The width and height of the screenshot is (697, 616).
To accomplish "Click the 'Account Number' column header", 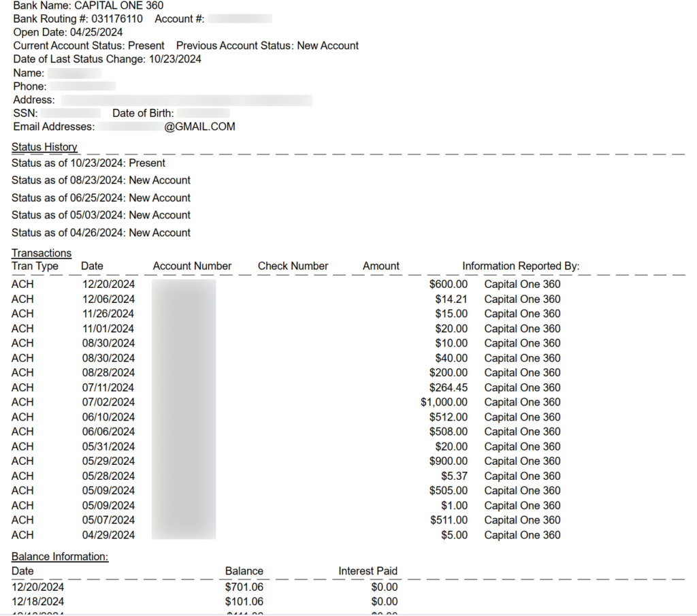I will 192,266.
